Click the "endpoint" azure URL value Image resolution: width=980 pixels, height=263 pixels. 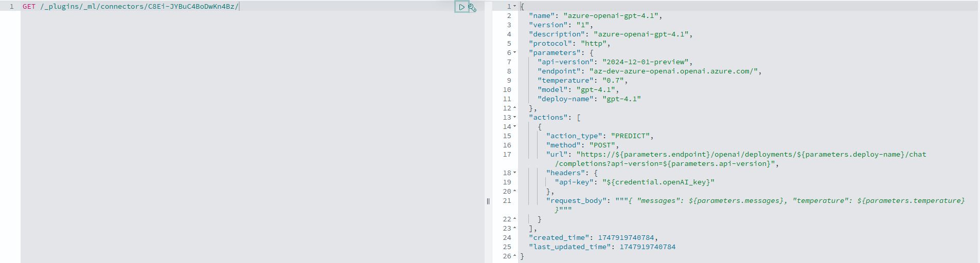pos(673,71)
